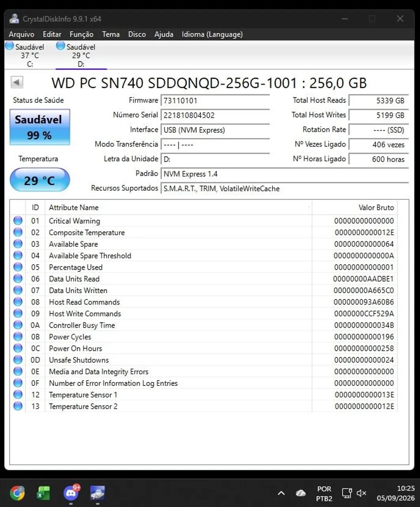
Task: Select the Percentage Used attribute name
Action: click(x=76, y=267)
